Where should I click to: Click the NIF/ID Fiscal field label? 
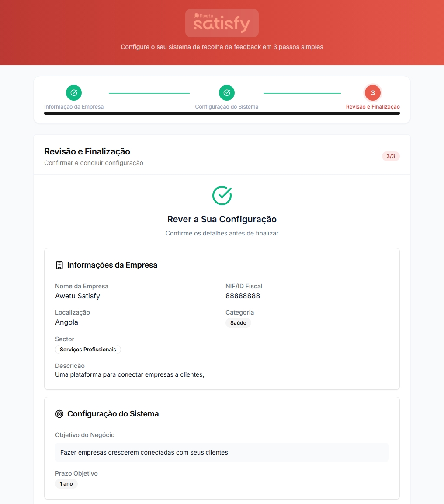(244, 287)
